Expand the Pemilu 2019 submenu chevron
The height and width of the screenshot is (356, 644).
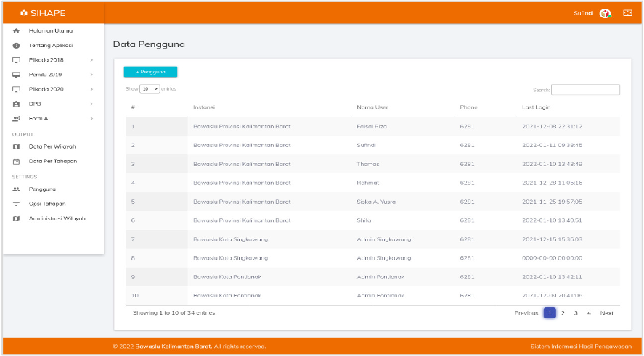91,75
